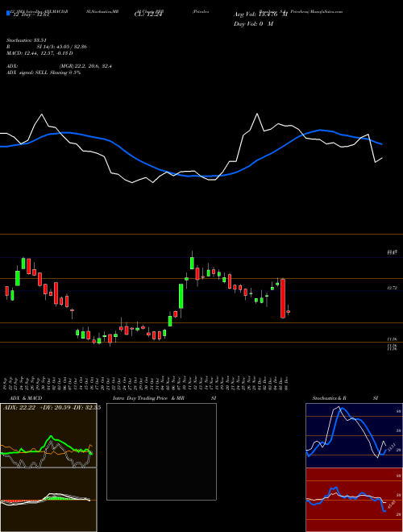Image resolution: width=403 pixels, height=532 pixels.
Task: Click the ADX signal: SELL text
Action: coord(44,73)
